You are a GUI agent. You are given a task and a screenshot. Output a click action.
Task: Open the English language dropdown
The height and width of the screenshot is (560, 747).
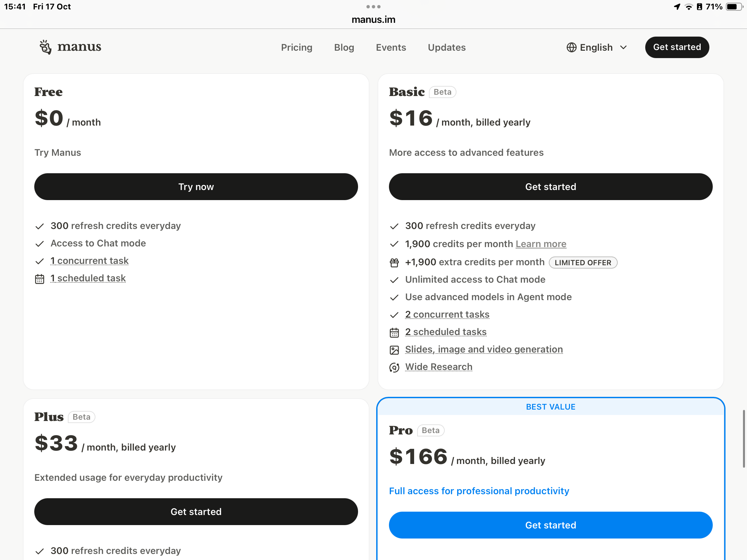[596, 47]
